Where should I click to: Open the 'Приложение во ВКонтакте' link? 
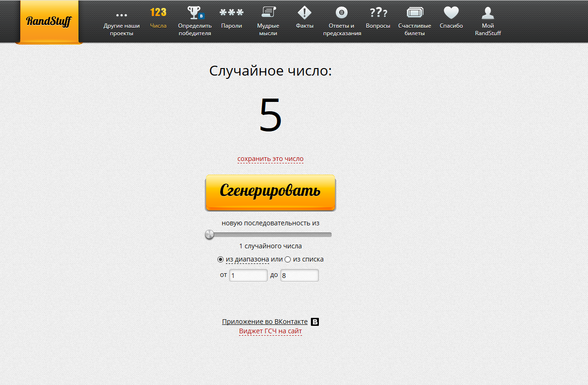[x=265, y=322]
